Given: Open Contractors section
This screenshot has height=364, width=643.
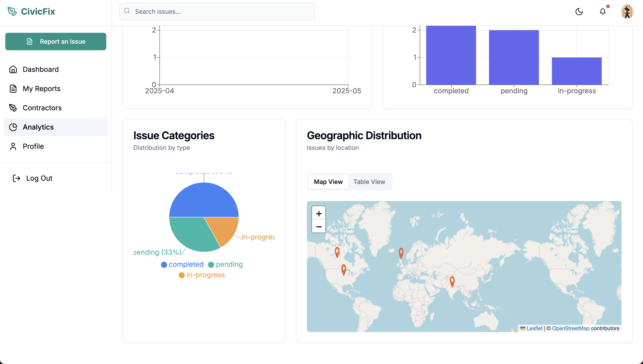Looking at the screenshot, I should [x=42, y=108].
